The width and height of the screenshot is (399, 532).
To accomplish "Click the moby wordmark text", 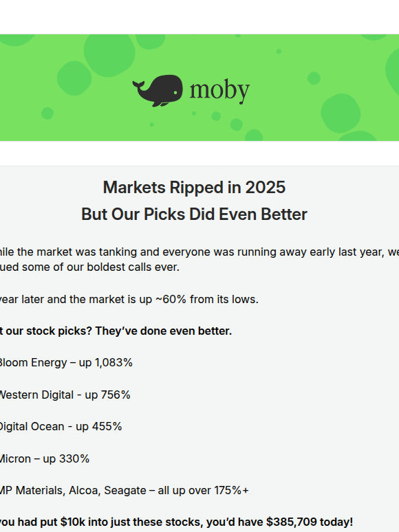I will point(219,91).
